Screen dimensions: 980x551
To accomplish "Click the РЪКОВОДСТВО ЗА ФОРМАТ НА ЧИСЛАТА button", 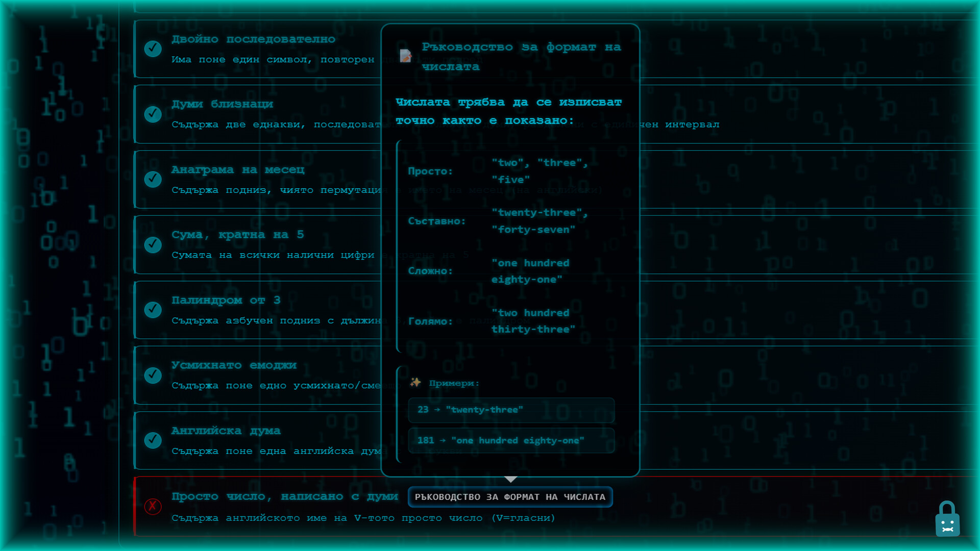I will coord(510,497).
